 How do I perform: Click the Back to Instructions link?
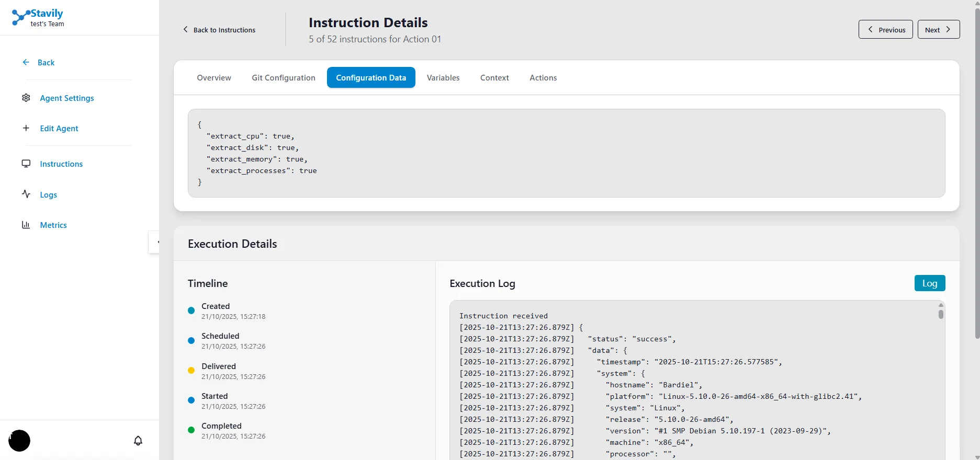[x=220, y=30]
